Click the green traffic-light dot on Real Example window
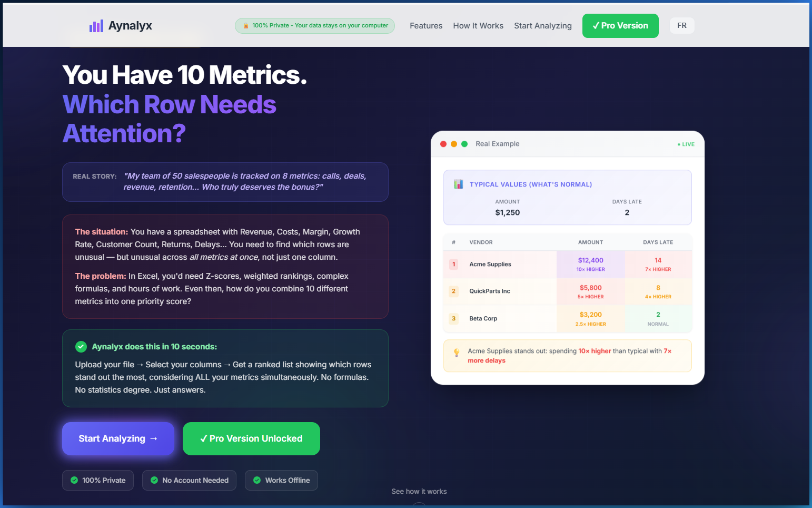Image resolution: width=812 pixels, height=508 pixels. [x=464, y=143]
